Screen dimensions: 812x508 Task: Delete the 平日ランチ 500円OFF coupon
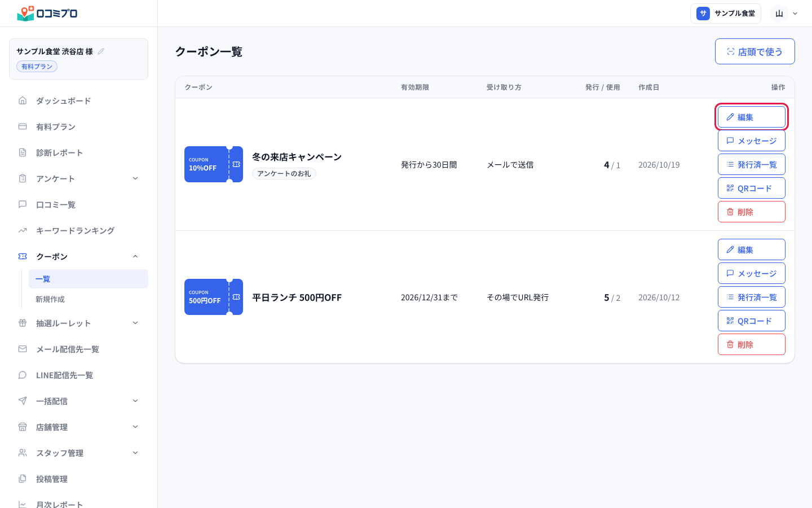click(752, 344)
